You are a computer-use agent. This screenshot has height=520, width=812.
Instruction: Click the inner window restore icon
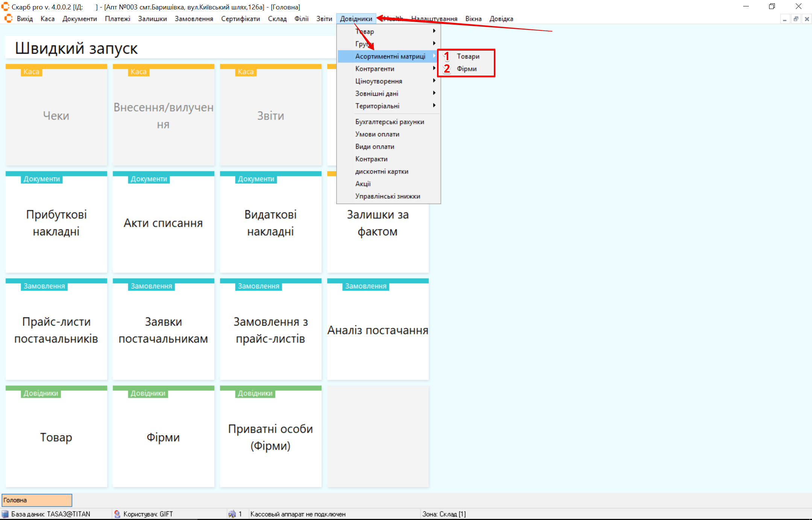tap(796, 19)
